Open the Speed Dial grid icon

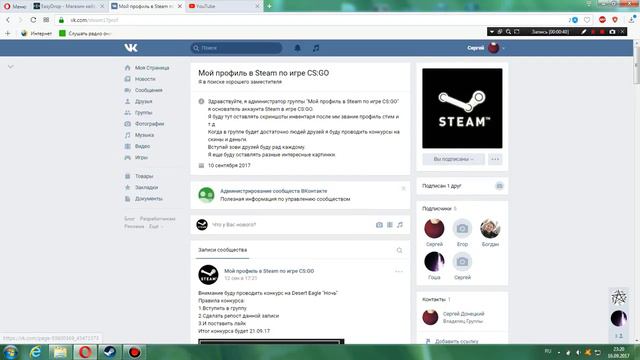[46, 20]
